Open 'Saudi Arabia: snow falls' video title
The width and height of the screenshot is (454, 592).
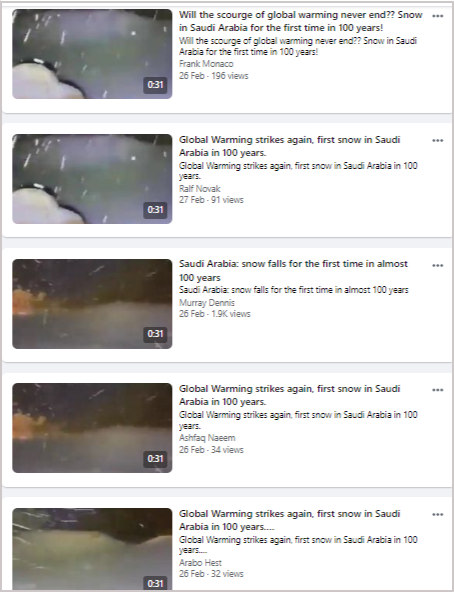pos(293,271)
